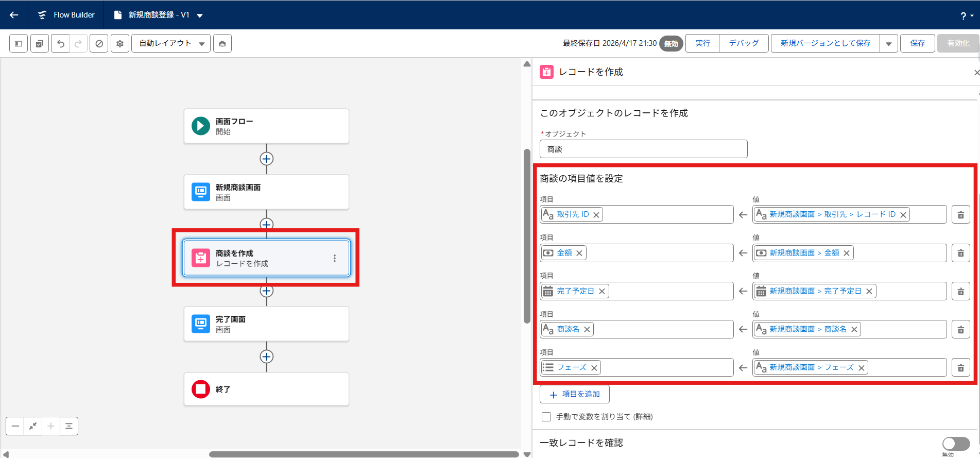The width and height of the screenshot is (980, 458).
Task: Click the back arrow to exit Flow Builder
Action: click(13, 14)
